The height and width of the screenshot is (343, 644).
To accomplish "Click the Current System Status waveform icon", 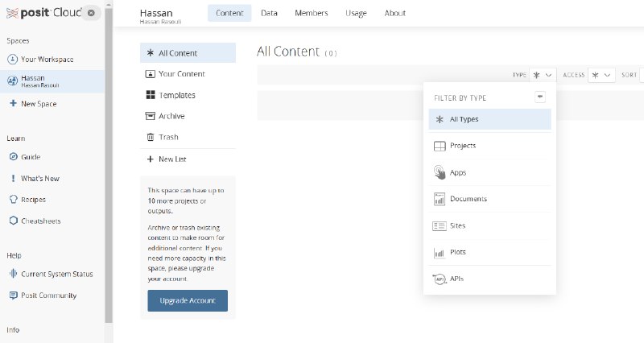I will click(x=14, y=274).
